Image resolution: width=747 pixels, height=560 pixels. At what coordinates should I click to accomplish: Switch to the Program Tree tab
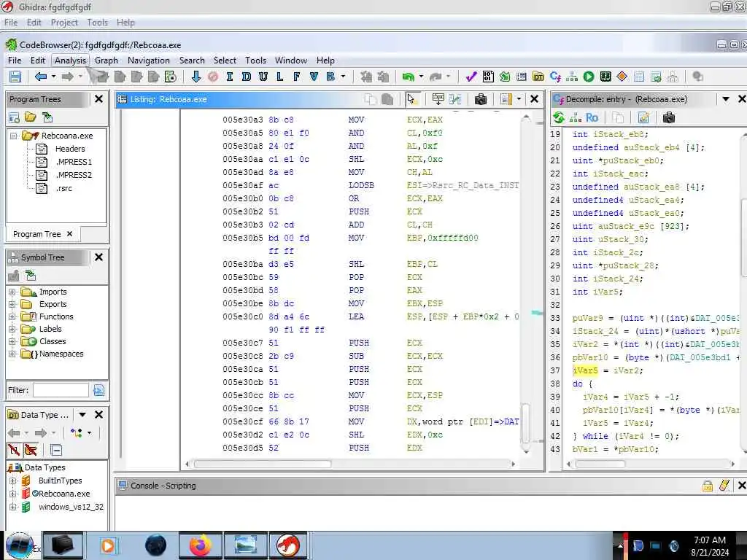pos(36,234)
